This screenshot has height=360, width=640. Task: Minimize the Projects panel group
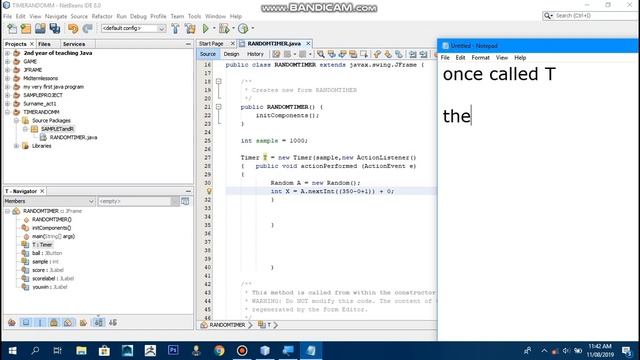tap(188, 44)
